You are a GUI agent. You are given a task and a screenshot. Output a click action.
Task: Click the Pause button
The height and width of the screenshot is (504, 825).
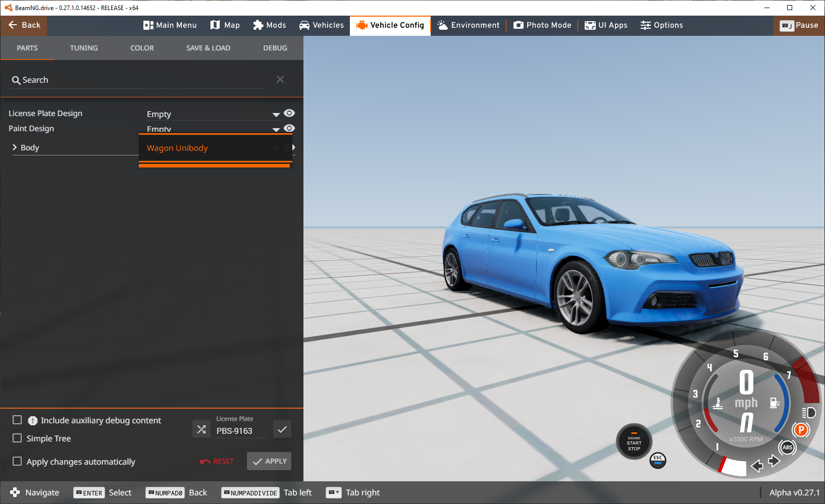coord(799,25)
